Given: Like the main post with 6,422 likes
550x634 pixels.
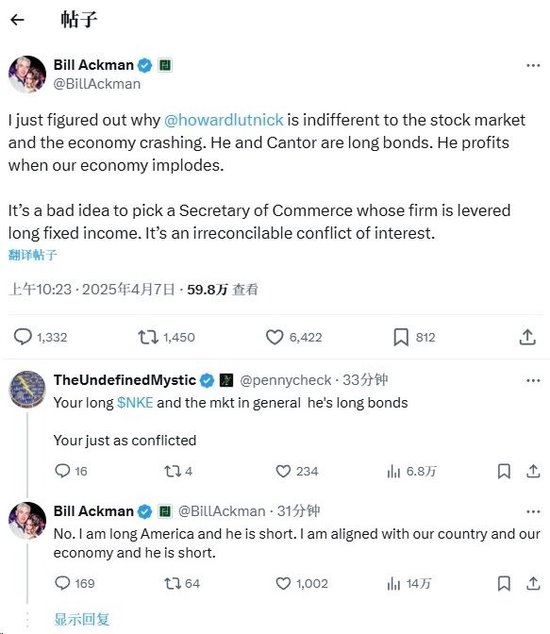Looking at the screenshot, I should click(x=274, y=337).
